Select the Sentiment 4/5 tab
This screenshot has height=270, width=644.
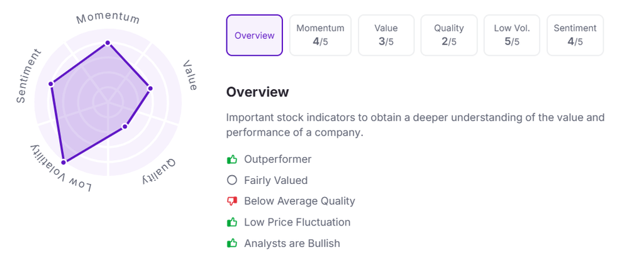pyautogui.click(x=575, y=35)
